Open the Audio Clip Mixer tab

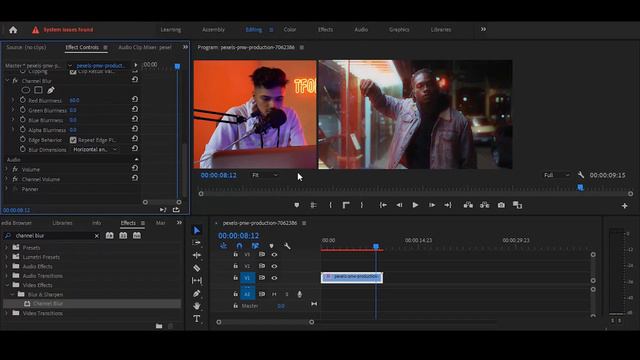(x=145, y=47)
